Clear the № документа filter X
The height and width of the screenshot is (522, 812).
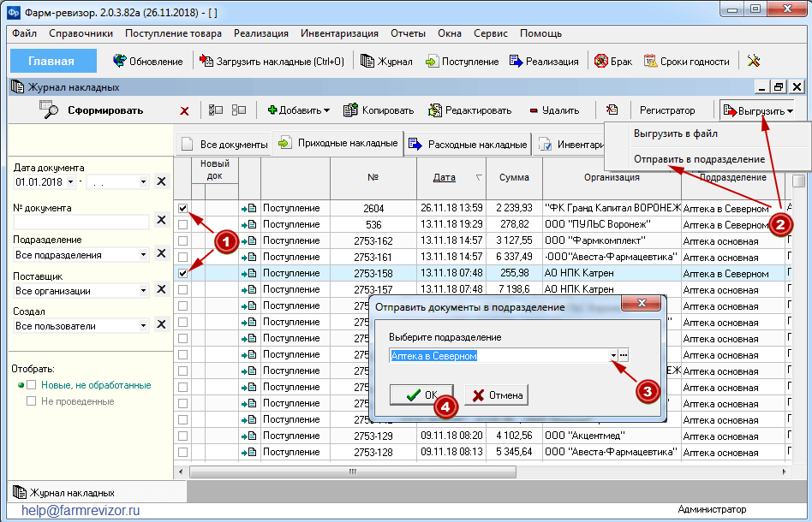pyautogui.click(x=162, y=220)
